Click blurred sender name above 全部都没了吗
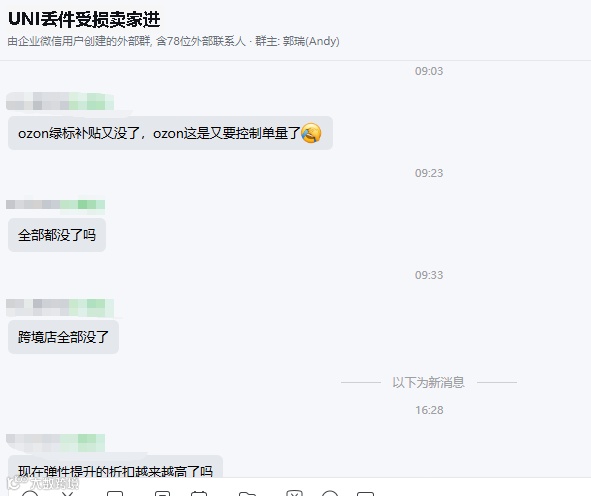This screenshot has width=591, height=496. click(x=55, y=205)
